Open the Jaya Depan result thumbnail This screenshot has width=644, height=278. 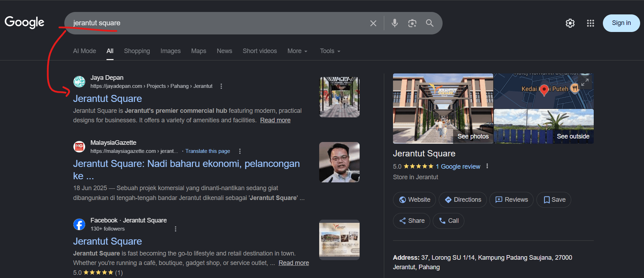point(339,97)
